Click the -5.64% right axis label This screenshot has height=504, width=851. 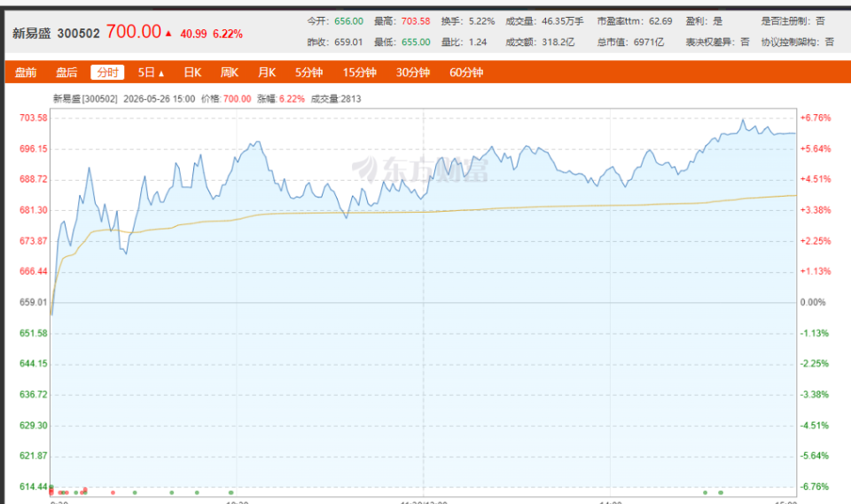point(814,455)
